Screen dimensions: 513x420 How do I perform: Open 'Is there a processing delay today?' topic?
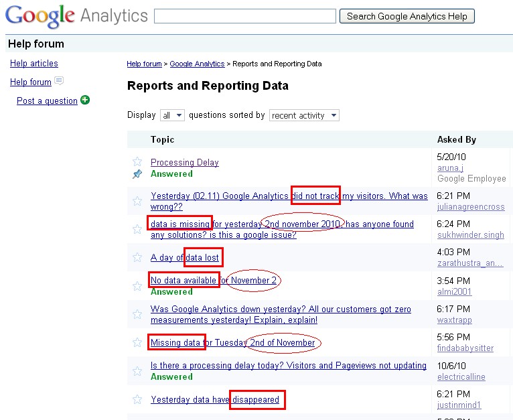click(x=288, y=365)
